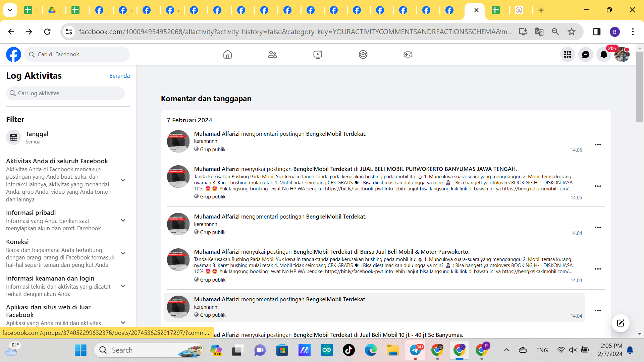Open the Gaming icon in top navigation
The image size is (644, 362).
point(408,54)
